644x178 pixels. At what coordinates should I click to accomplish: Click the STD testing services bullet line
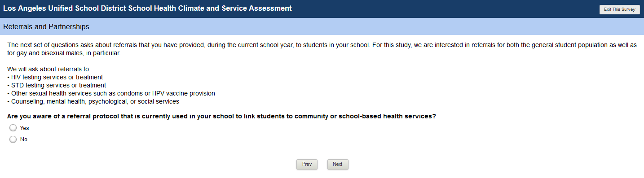tap(57, 85)
